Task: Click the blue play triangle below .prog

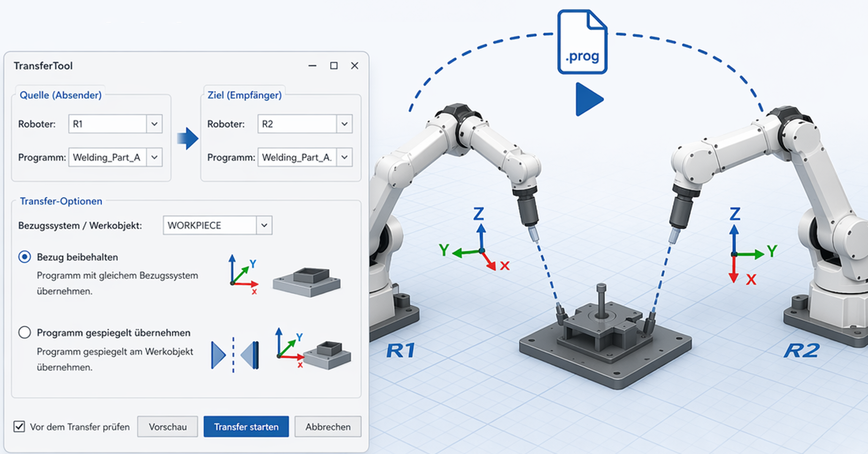Action: click(x=589, y=99)
